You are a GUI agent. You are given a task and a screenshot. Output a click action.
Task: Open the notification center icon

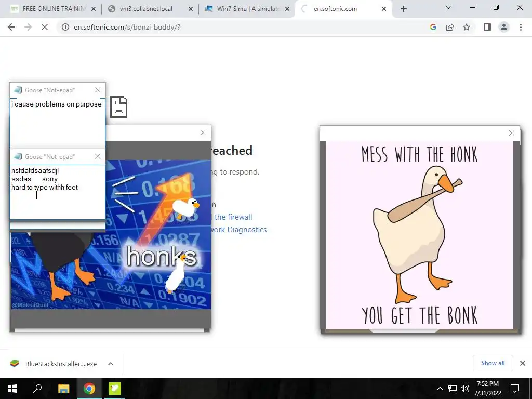tap(515, 389)
